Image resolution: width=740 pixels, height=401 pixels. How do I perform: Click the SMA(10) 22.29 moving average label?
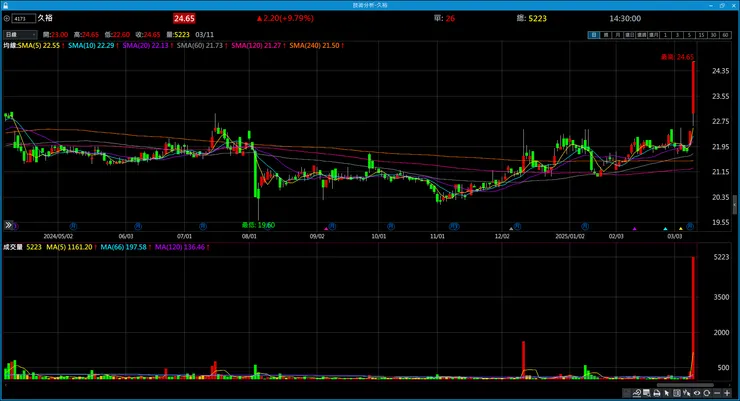[x=93, y=46]
